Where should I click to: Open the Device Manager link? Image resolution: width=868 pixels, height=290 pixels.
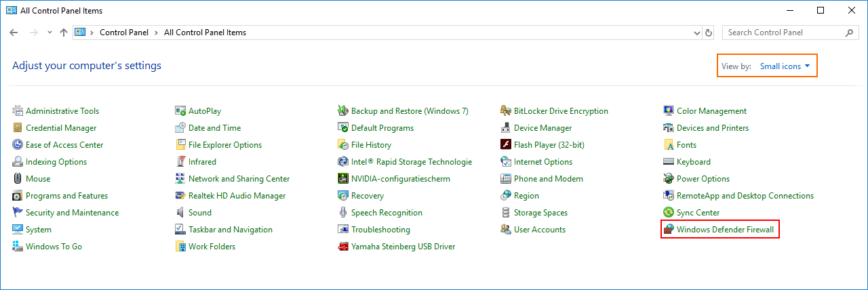542,128
